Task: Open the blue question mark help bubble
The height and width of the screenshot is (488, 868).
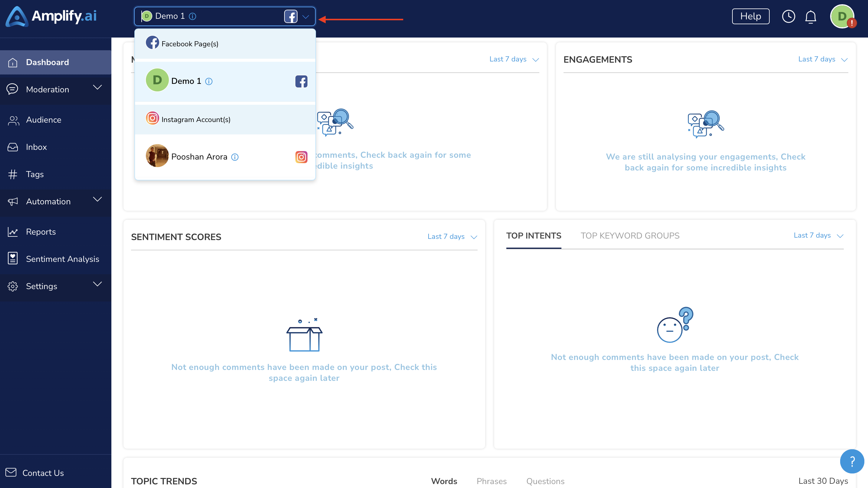Action: click(x=852, y=461)
